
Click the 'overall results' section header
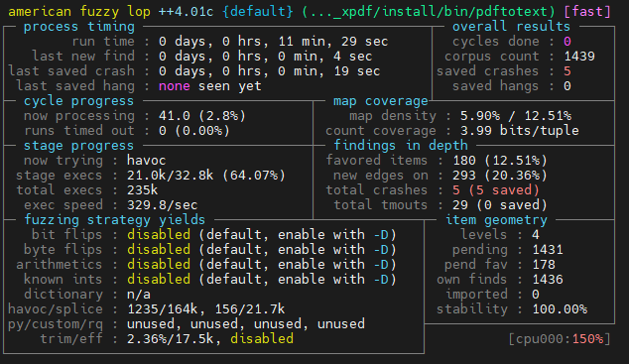point(511,27)
